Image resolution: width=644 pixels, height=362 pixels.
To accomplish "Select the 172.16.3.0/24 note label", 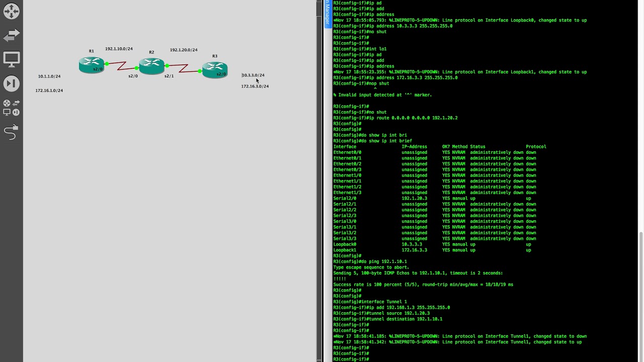I will pos(255,86).
